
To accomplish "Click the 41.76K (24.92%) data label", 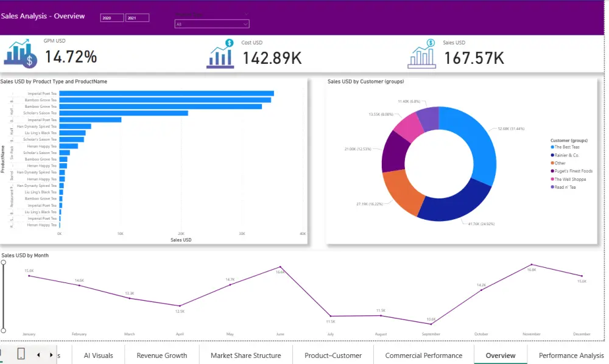I will click(x=481, y=224).
